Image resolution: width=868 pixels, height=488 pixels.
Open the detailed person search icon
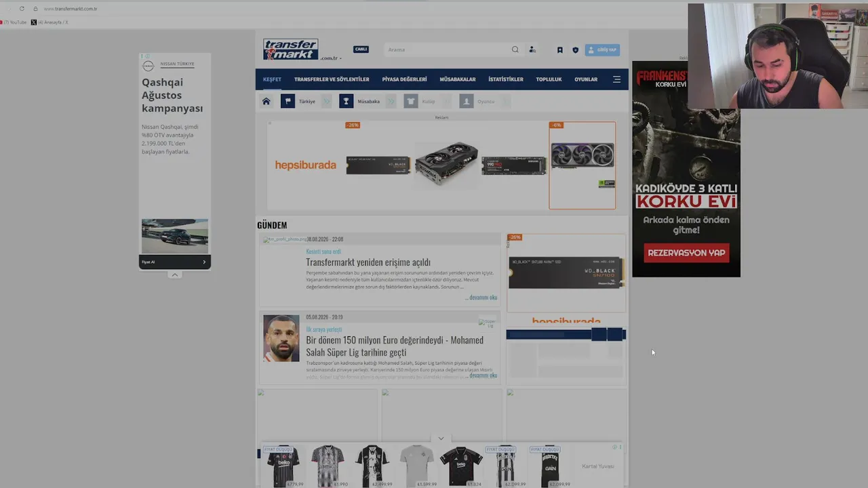(x=532, y=49)
